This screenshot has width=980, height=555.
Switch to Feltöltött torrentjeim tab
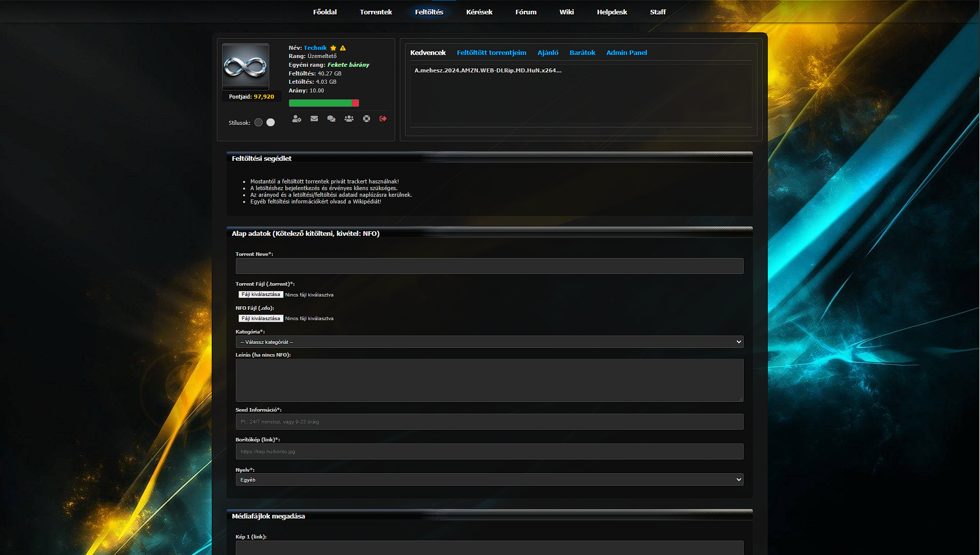click(491, 52)
